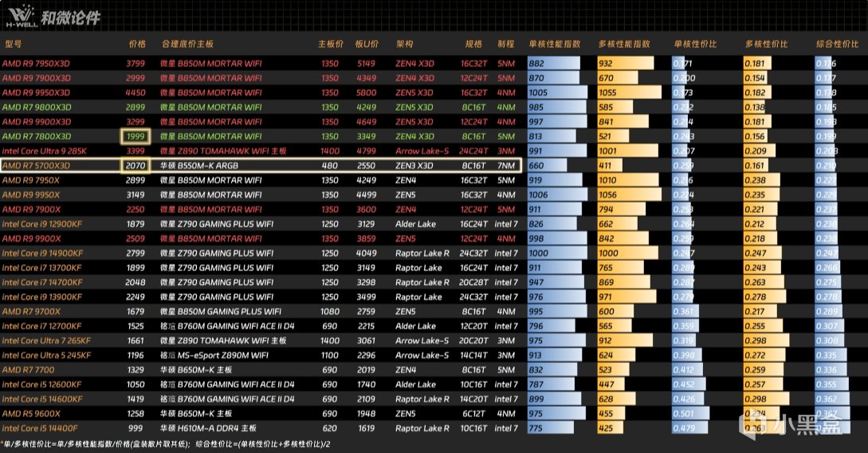
Task: Click the 多核性能指数 column header
Action: coord(624,44)
